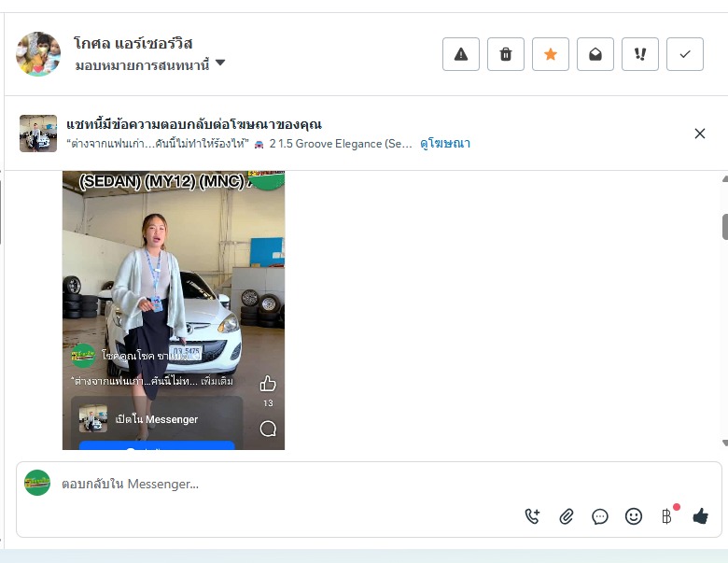Mark conversation as unread with the envelope icon
This screenshot has width=728, height=563.
[595, 54]
